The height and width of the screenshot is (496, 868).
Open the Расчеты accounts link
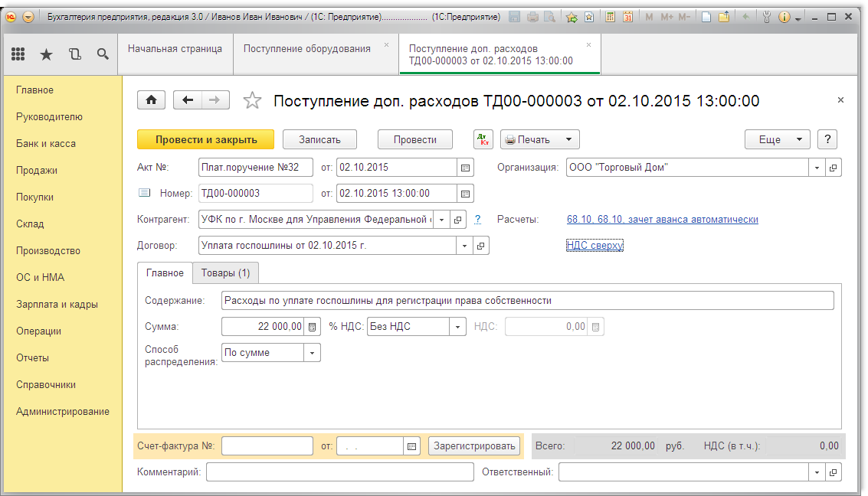pos(662,220)
